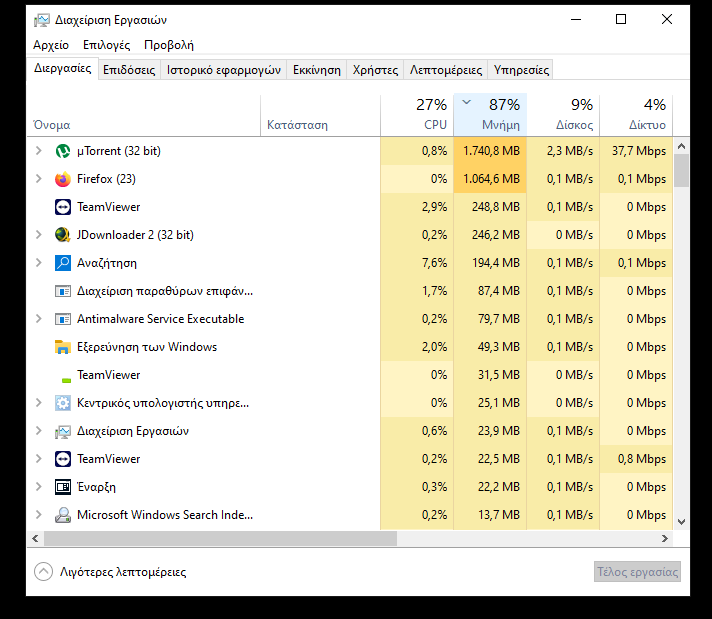Viewport: 712px width, 619px height.
Task: Select the 37,7 Mbps network cell
Action: tap(636, 151)
